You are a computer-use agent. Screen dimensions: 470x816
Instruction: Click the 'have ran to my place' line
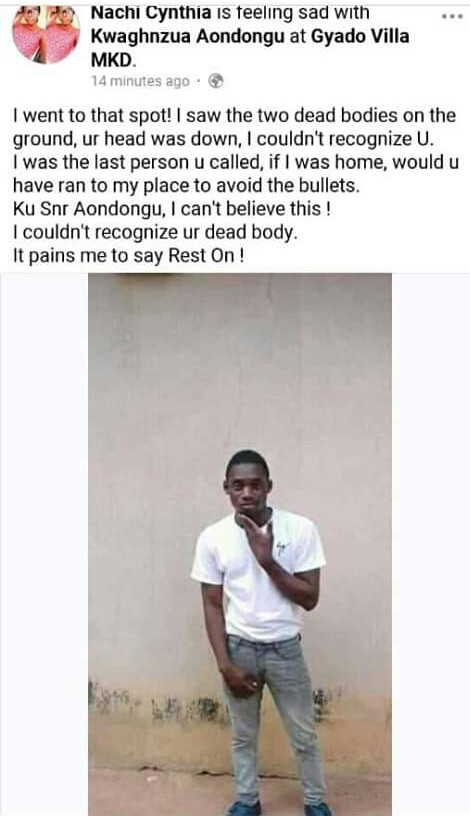tap(186, 186)
